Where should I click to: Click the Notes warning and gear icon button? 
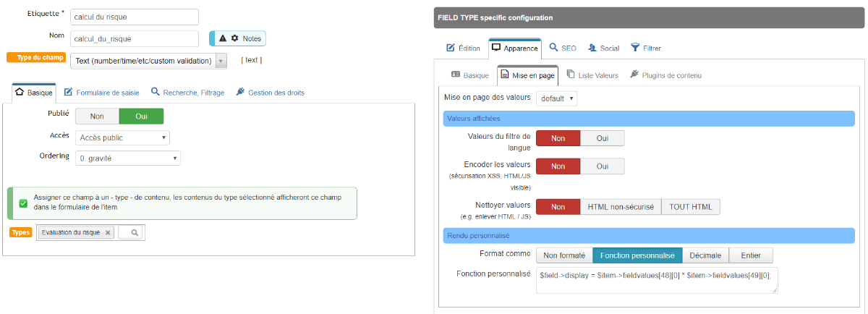(x=238, y=38)
